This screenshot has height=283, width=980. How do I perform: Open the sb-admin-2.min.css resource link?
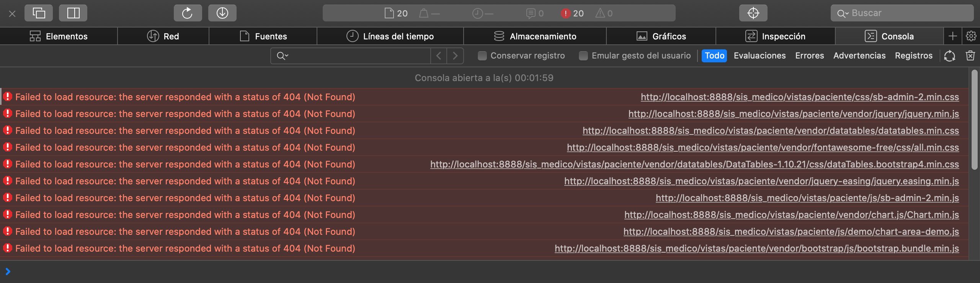[800, 97]
